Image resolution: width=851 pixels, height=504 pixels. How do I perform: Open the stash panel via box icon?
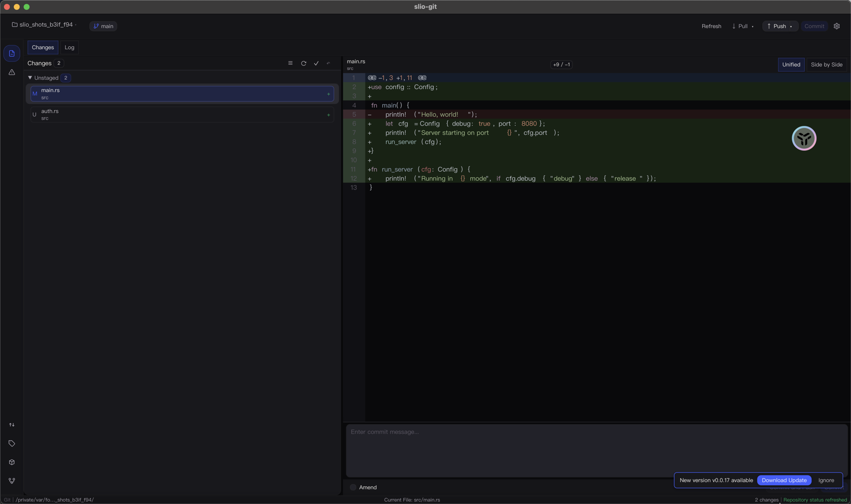click(11, 462)
